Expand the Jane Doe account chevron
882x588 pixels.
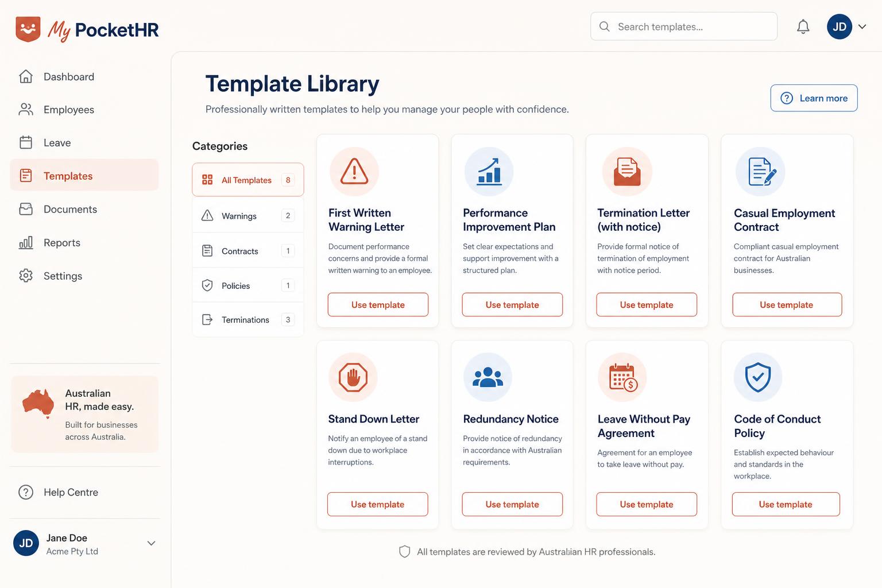click(x=151, y=543)
